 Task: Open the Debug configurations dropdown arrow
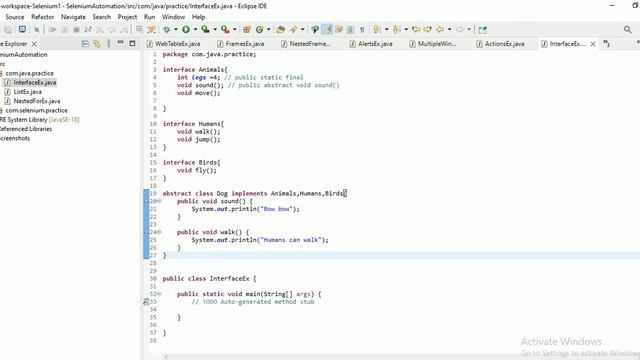point(176,29)
